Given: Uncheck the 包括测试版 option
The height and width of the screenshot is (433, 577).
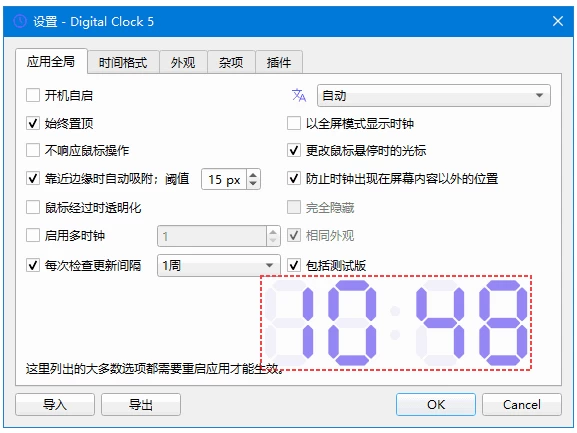Looking at the screenshot, I should pyautogui.click(x=294, y=265).
